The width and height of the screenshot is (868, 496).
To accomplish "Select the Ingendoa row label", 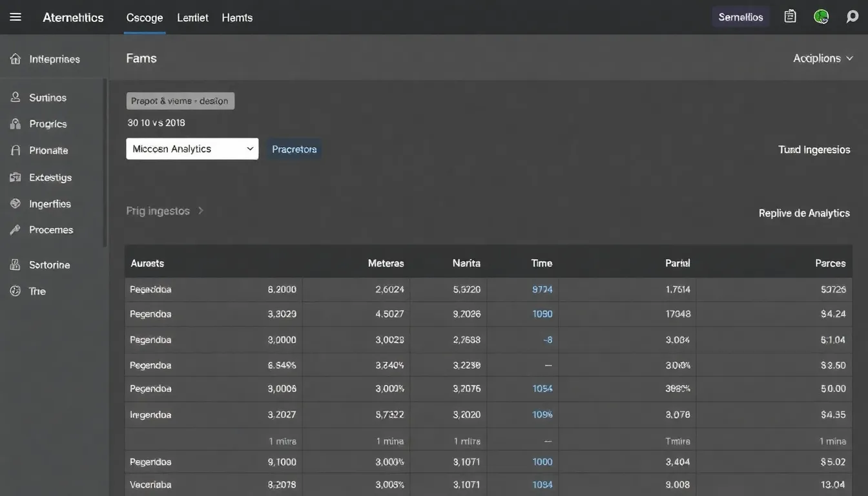I will pos(150,415).
